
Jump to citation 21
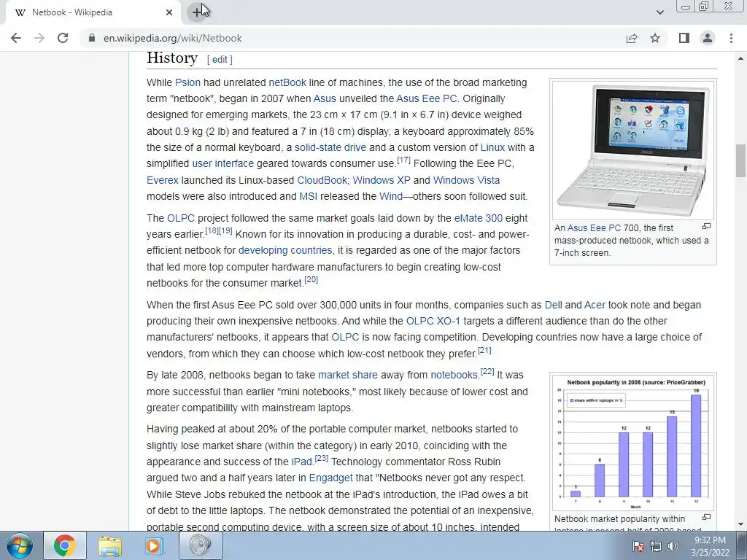coord(484,351)
